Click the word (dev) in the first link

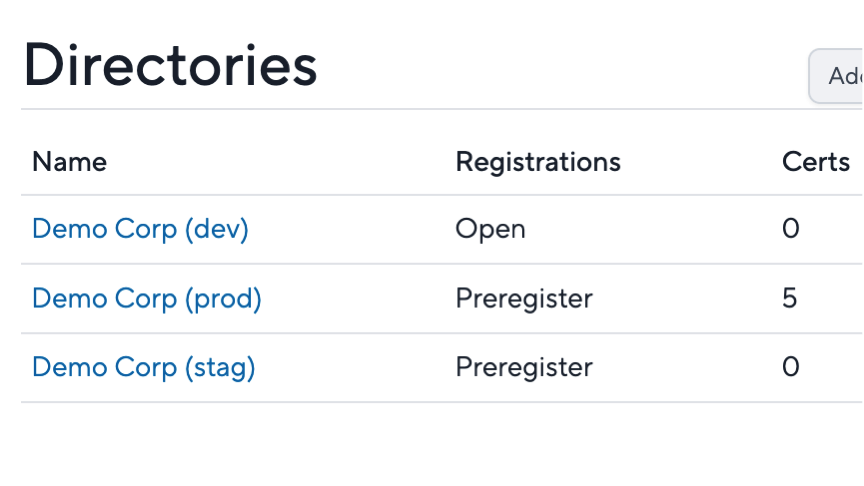[x=217, y=229]
